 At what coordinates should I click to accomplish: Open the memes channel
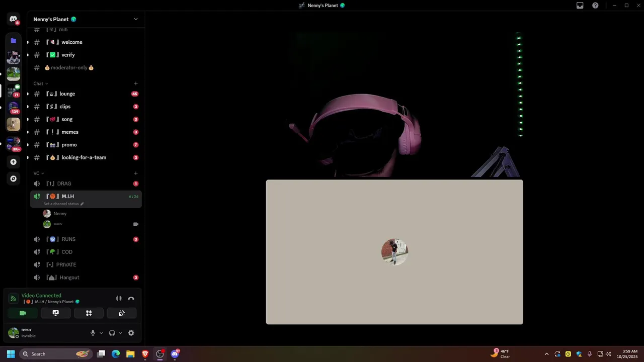pyautogui.click(x=86, y=132)
